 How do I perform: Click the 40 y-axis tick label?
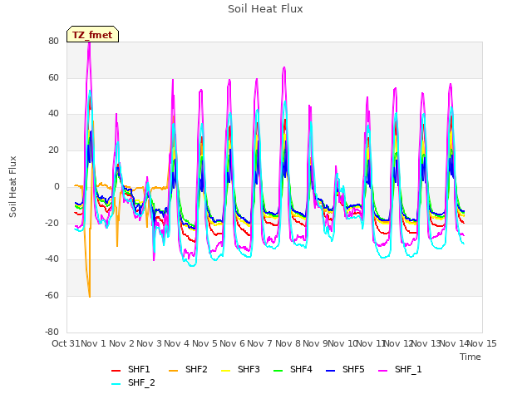[x=53, y=114]
